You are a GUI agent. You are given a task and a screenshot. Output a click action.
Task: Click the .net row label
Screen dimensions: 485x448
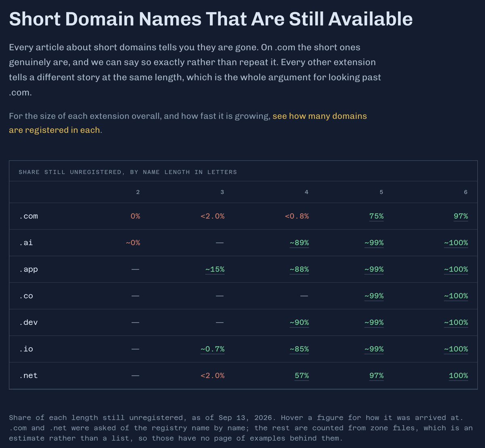[28, 376]
